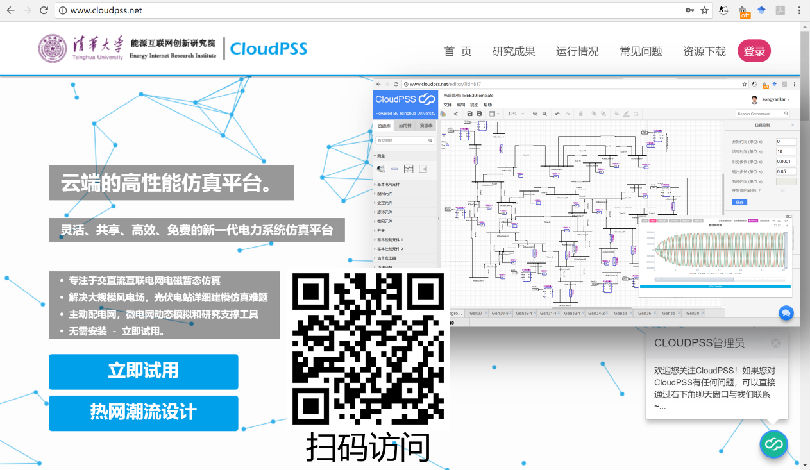View site information icon before URL

coord(63,10)
